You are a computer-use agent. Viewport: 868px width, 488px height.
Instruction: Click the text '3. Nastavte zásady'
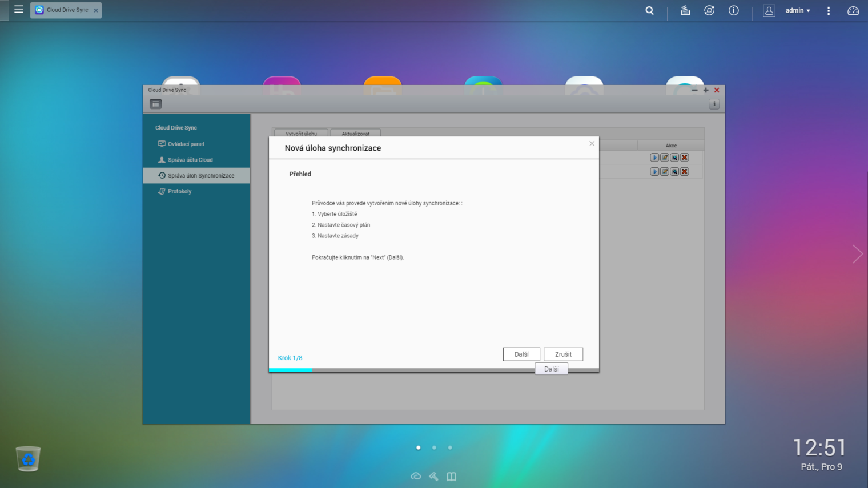coord(335,236)
